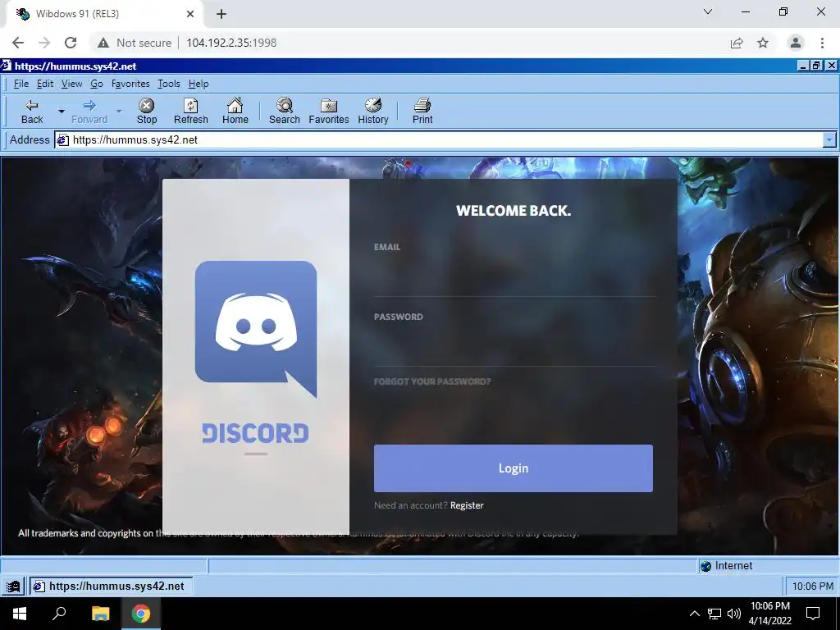The image size is (840, 630).
Task: Open the Search toolbar button
Action: tap(285, 112)
